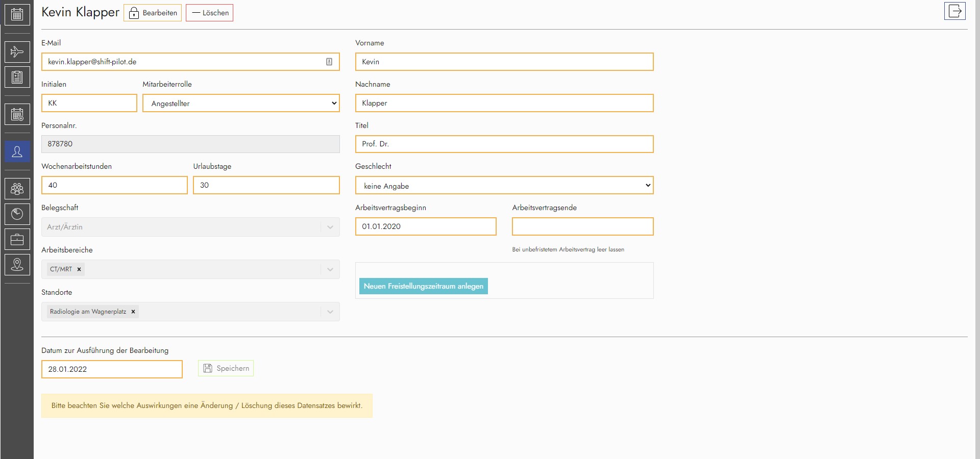Viewport: 980px width, 459px height.
Task: Click the airplane vacation icon
Action: 17,52
